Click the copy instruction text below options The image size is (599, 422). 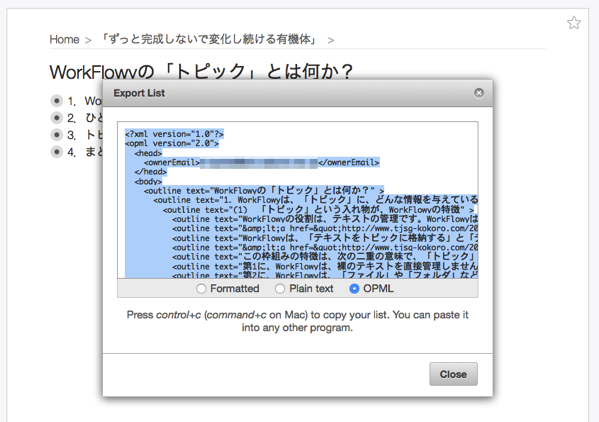[297, 321]
